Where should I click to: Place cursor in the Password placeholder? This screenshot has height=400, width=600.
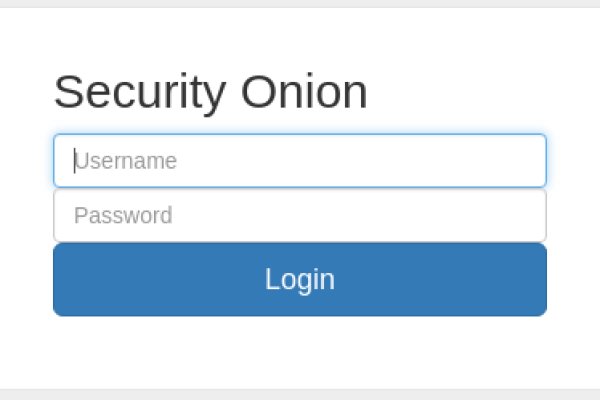pyautogui.click(x=123, y=215)
